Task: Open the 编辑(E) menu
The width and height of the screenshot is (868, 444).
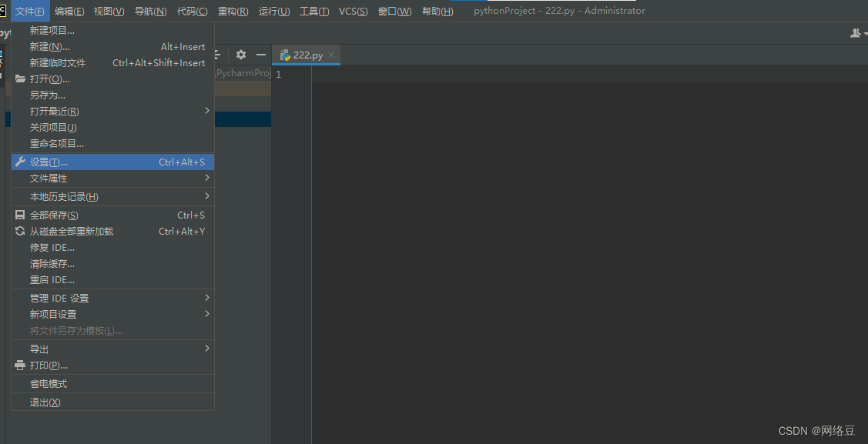Action: tap(69, 11)
